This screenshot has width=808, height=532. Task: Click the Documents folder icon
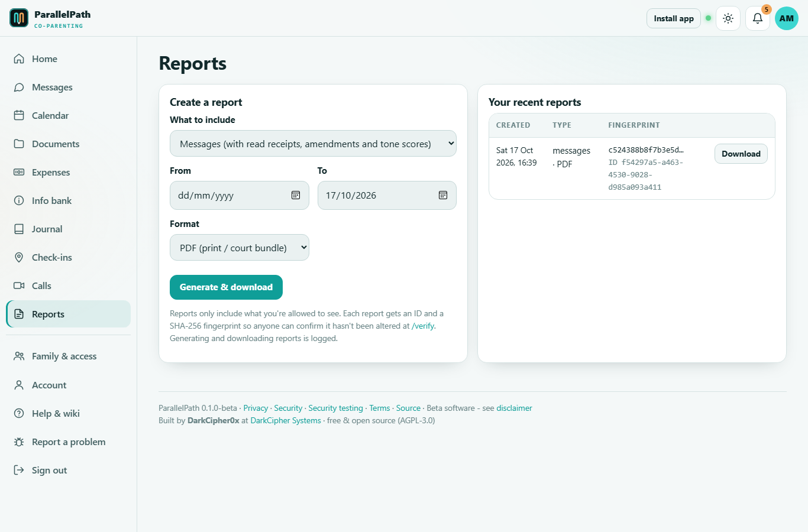(19, 144)
